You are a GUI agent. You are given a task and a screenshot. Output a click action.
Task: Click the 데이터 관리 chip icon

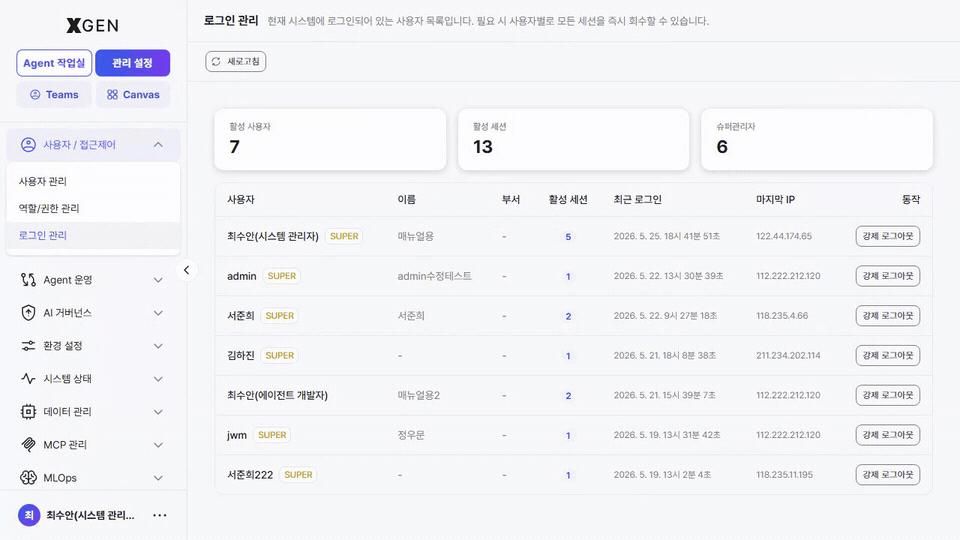click(x=28, y=411)
